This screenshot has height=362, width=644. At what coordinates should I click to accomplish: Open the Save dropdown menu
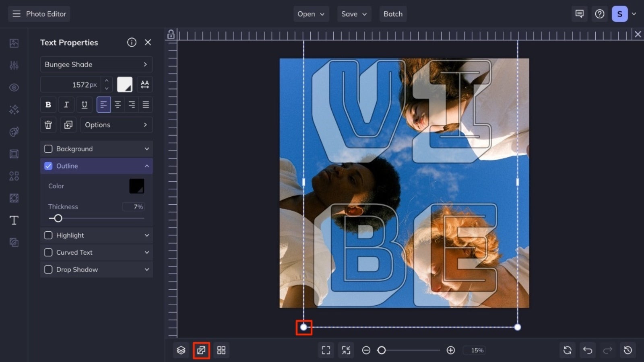click(x=354, y=14)
